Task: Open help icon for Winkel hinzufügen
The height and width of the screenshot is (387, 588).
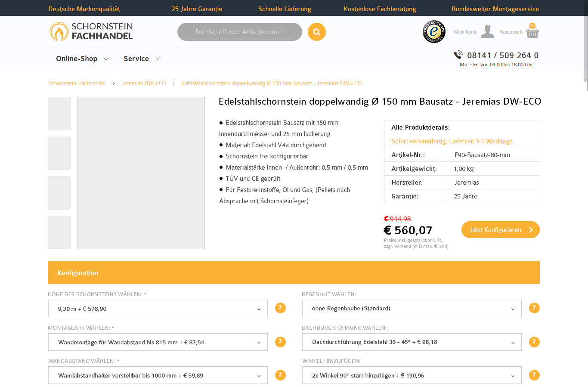Action: pos(534,375)
